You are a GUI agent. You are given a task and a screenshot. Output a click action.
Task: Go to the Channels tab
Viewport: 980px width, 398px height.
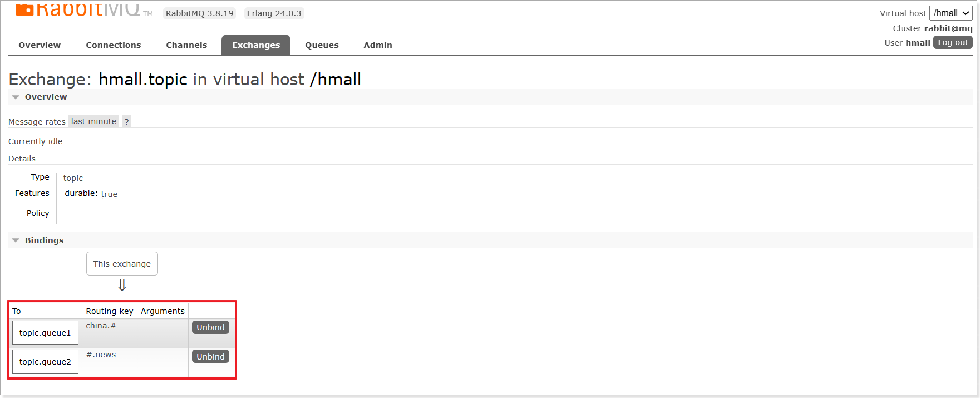click(186, 45)
